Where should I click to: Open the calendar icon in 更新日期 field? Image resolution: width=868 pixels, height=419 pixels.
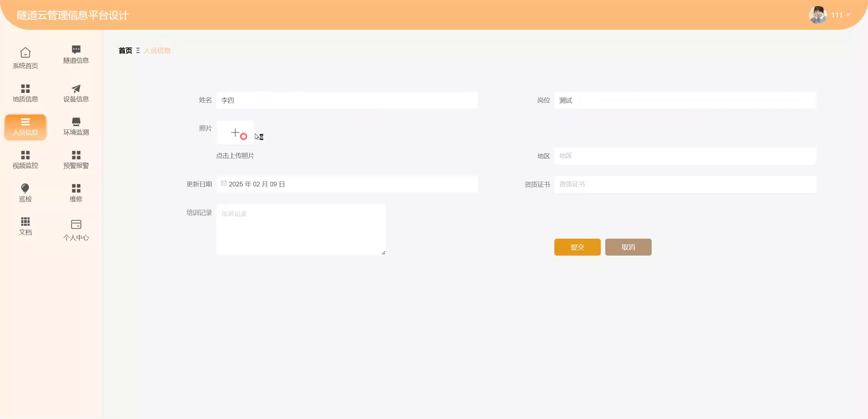[x=224, y=183]
